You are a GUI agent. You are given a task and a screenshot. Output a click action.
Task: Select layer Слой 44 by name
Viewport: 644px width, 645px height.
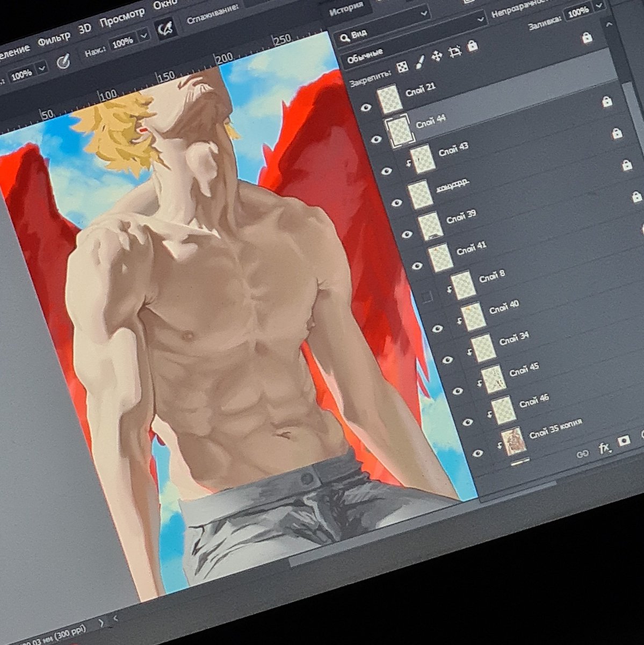click(431, 121)
